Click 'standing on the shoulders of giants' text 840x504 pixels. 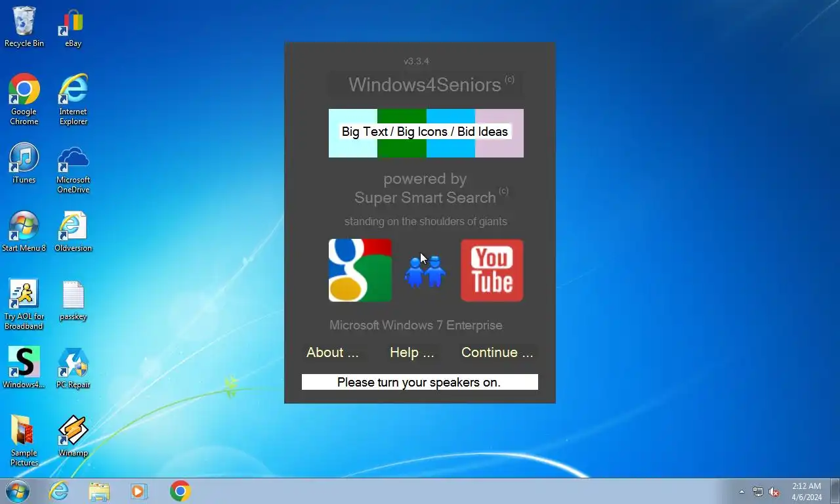[426, 222]
